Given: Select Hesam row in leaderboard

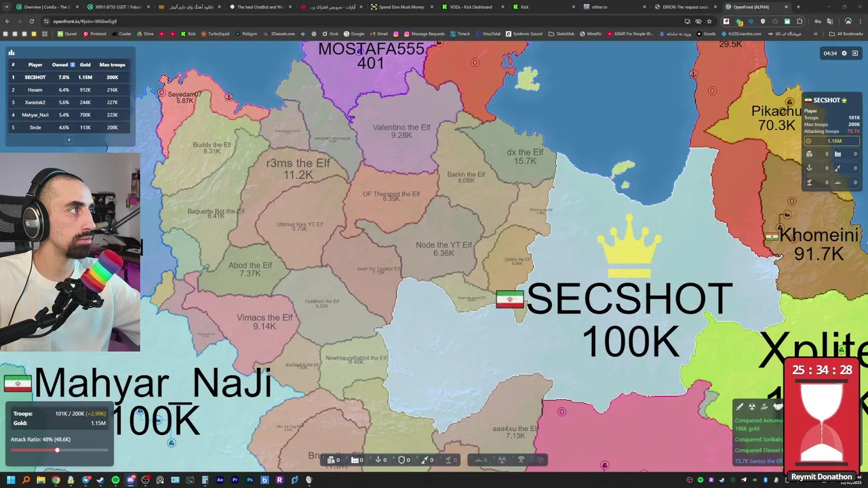Looking at the screenshot, I should click(x=68, y=89).
